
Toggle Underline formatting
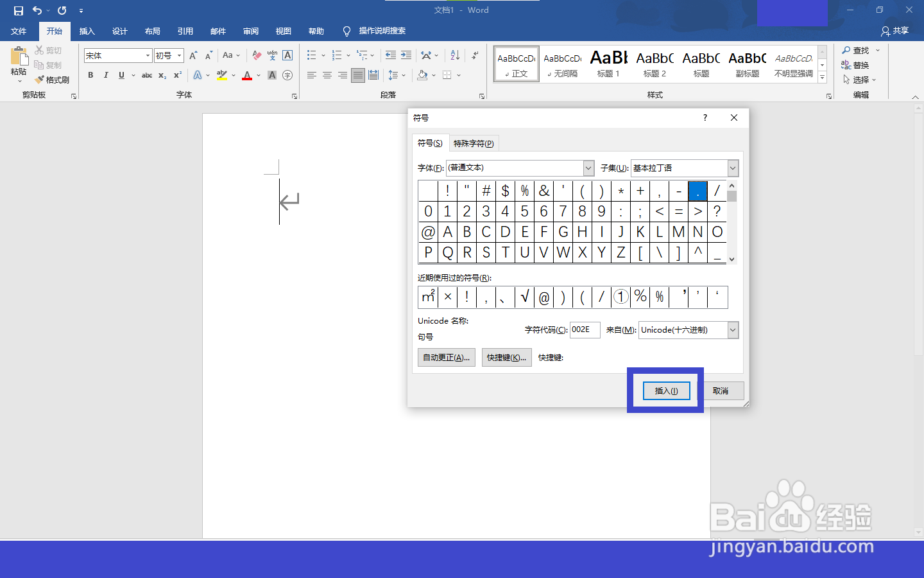(121, 75)
